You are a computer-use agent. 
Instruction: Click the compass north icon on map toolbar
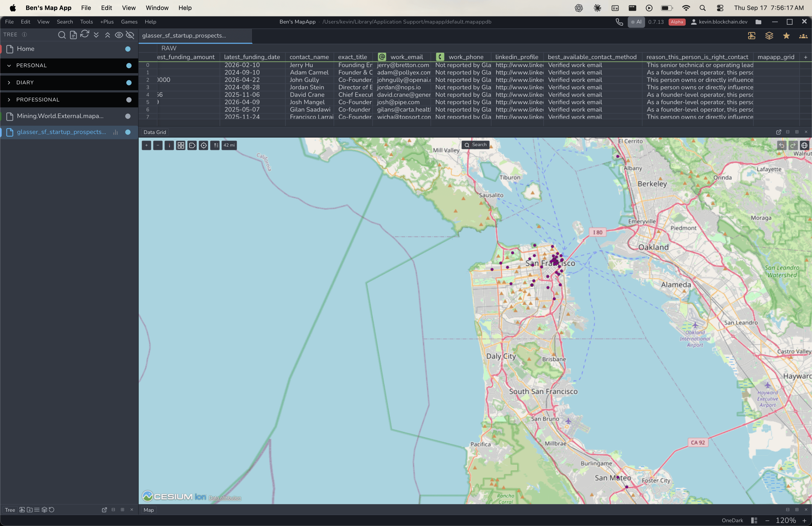(x=169, y=145)
